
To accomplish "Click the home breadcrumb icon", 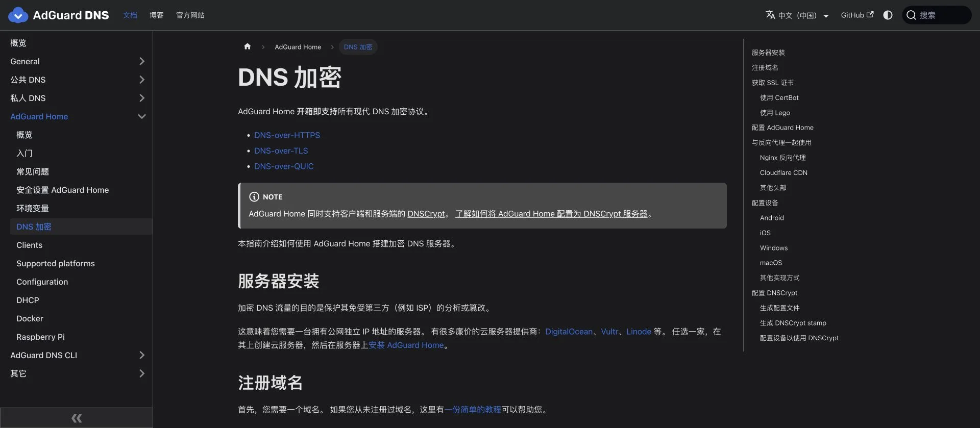I will coord(248,46).
